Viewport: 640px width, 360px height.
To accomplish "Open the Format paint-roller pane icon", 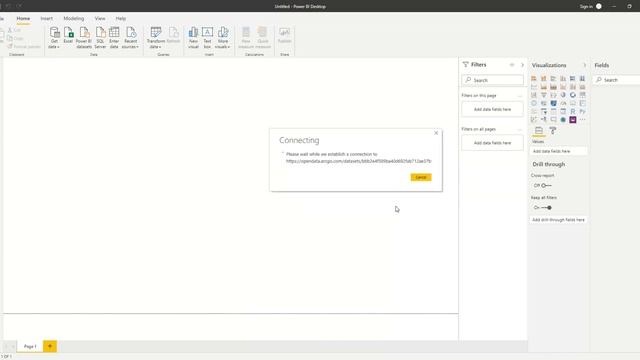I will [553, 131].
